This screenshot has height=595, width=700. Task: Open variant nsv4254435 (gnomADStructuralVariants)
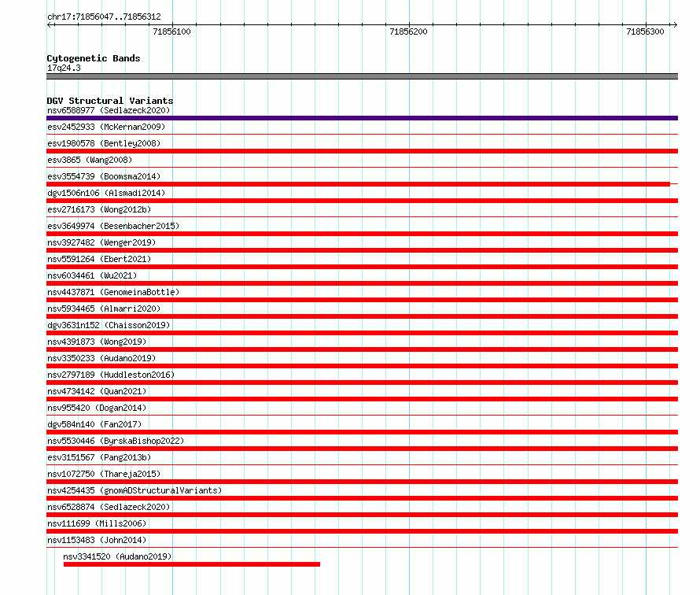(x=134, y=490)
